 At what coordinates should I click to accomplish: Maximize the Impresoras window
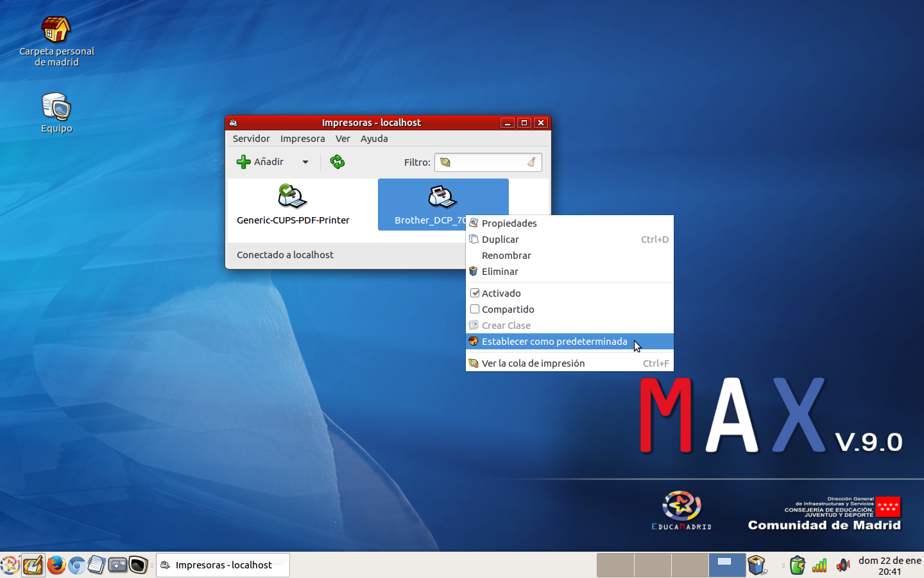point(524,123)
